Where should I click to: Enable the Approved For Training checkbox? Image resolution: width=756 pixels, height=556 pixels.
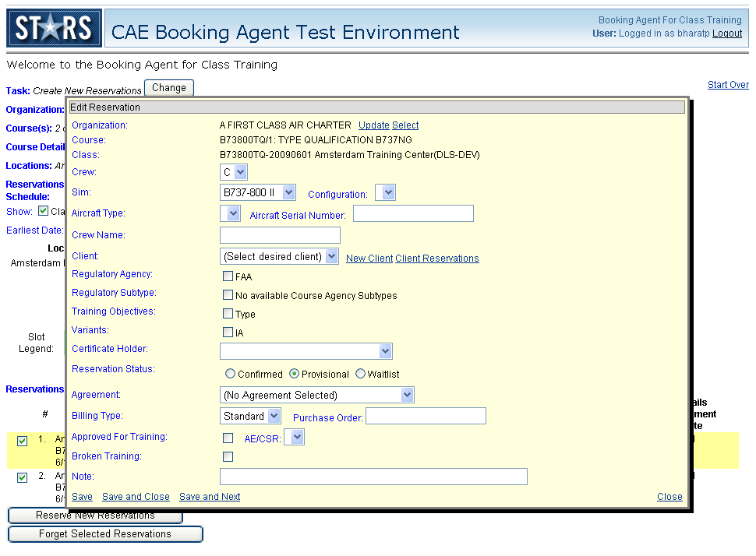pos(228,438)
